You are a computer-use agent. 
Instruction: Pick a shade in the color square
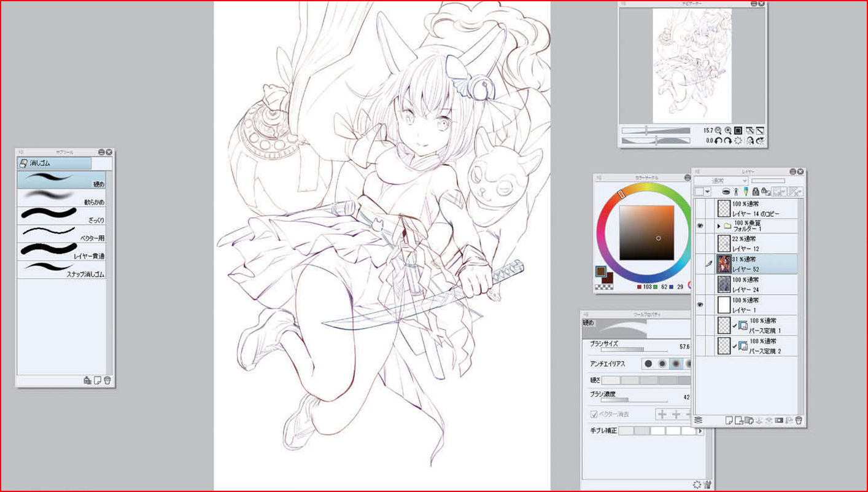(647, 233)
